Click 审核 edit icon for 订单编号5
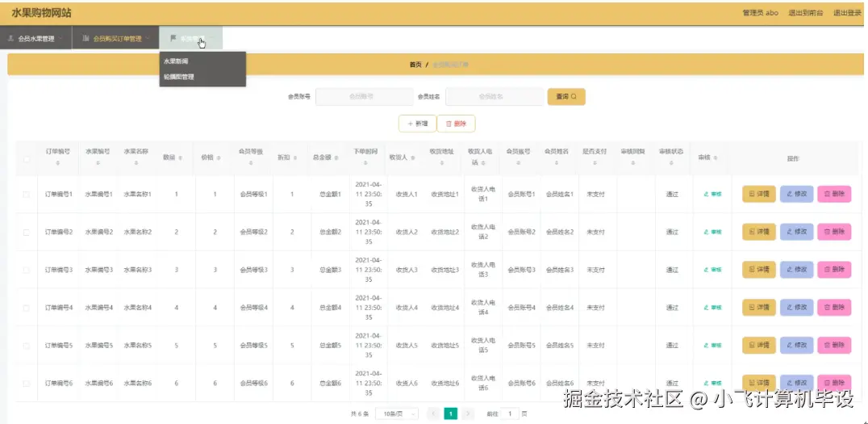The image size is (868, 424). pos(712,346)
